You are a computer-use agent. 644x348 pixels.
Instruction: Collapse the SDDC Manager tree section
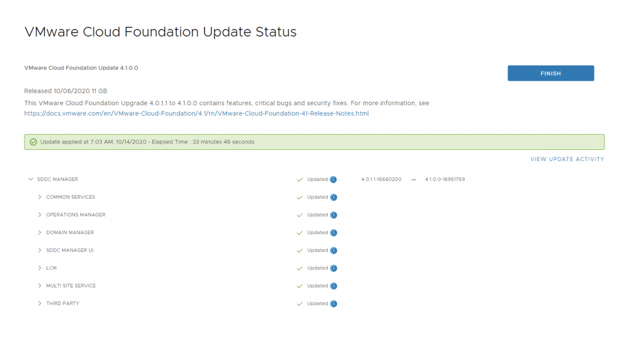[30, 179]
